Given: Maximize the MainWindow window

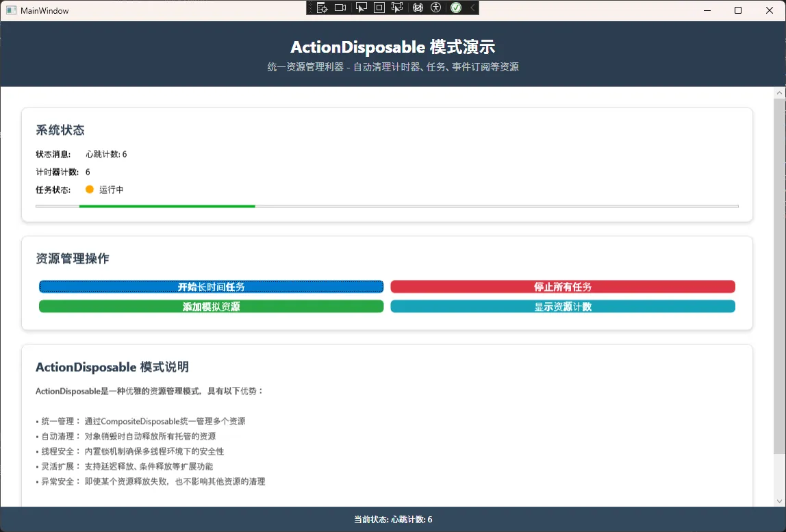Looking at the screenshot, I should pos(737,10).
